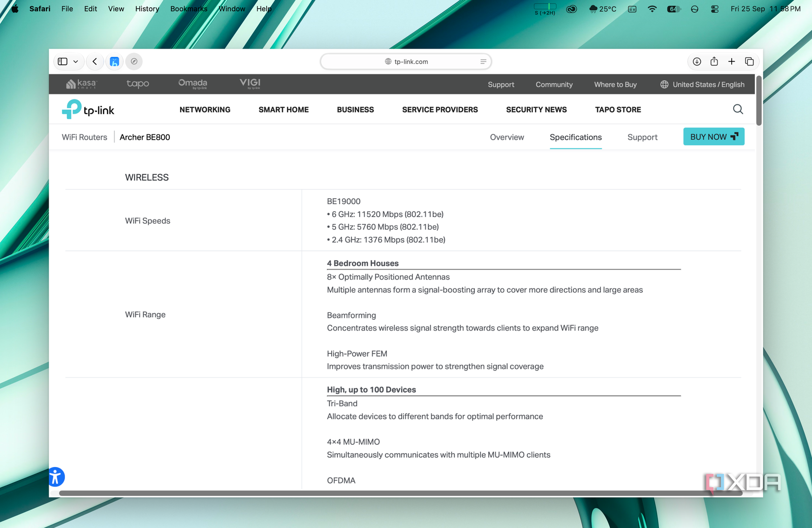812x528 pixels.
Task: Click the WiFi Range row label
Action: 145,314
